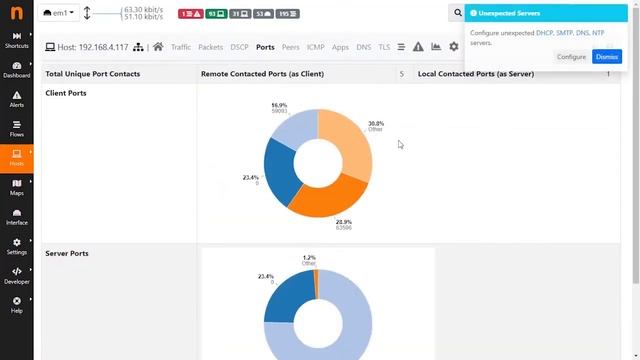Screen dimensions: 640x360
Task: Switch to the Packets tab
Action: click(x=211, y=47)
